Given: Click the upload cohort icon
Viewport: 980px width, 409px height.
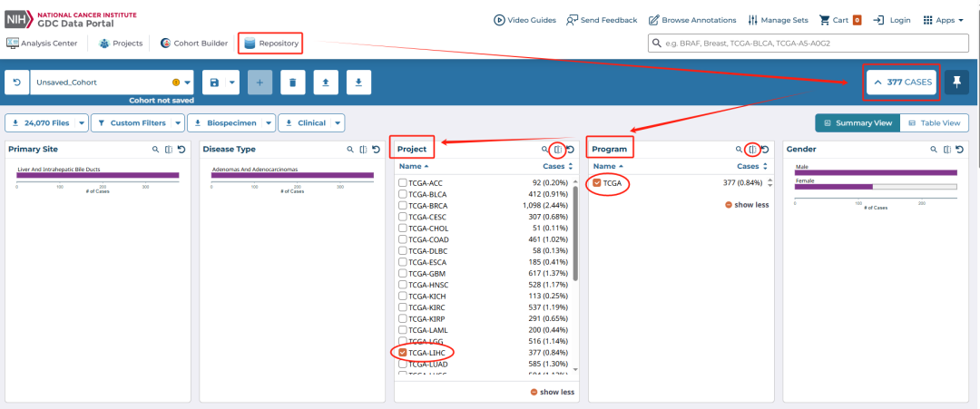Looking at the screenshot, I should (x=326, y=83).
